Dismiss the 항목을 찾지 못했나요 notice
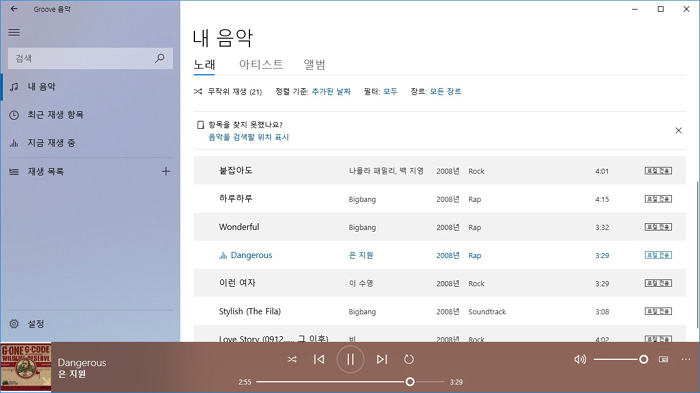This screenshot has width=700, height=393. [x=679, y=130]
